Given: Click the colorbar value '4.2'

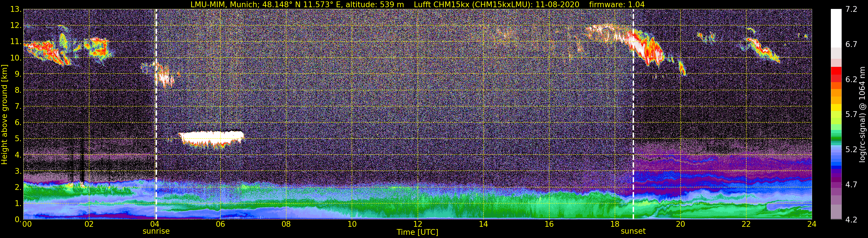Looking at the screenshot, I should click(851, 220).
